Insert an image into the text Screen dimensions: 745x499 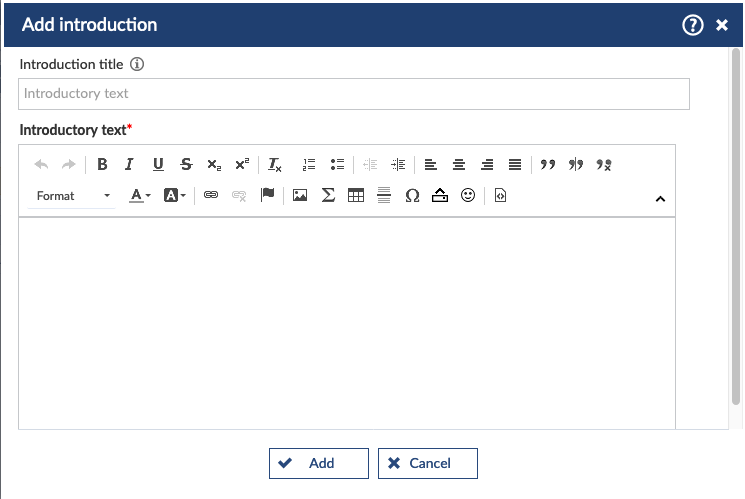pos(299,196)
